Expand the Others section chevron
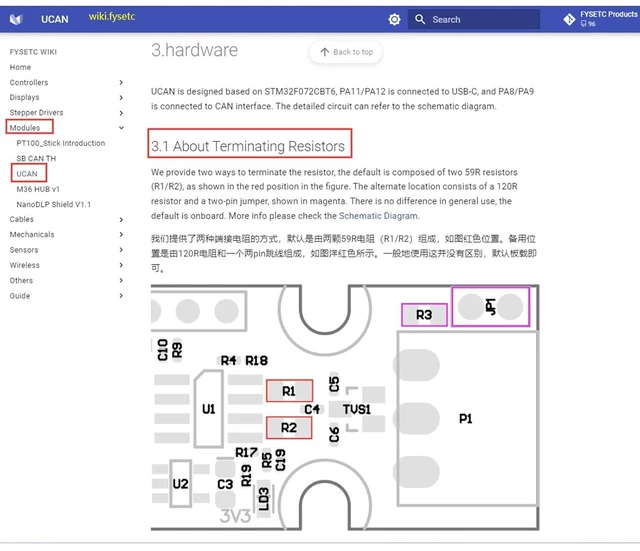Image resolution: width=640 pixels, height=551 pixels. click(121, 280)
